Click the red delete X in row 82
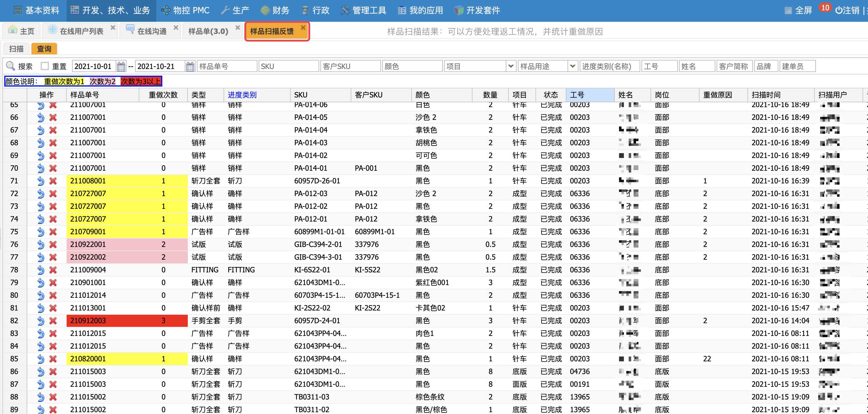868x414 pixels. pyautogui.click(x=53, y=321)
